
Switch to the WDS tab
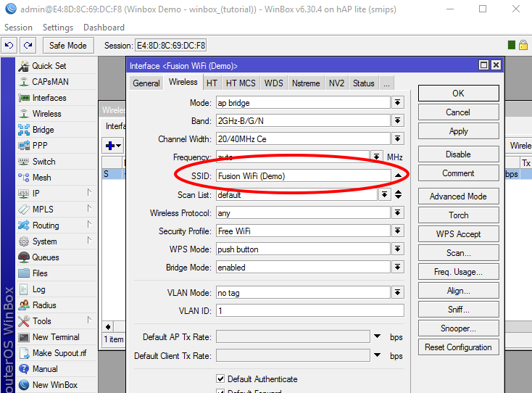point(274,83)
